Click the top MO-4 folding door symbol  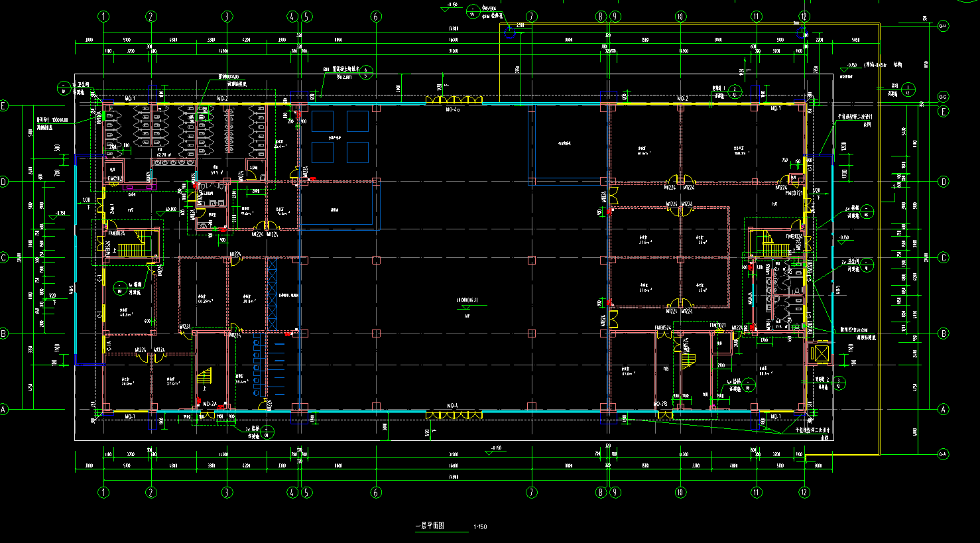pos(454,100)
